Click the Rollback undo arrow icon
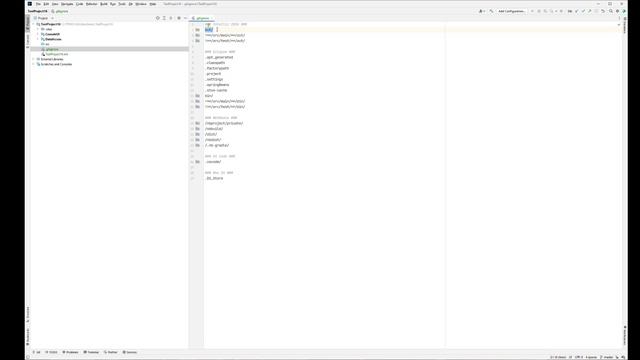This screenshot has height=360, width=640. (x=603, y=11)
